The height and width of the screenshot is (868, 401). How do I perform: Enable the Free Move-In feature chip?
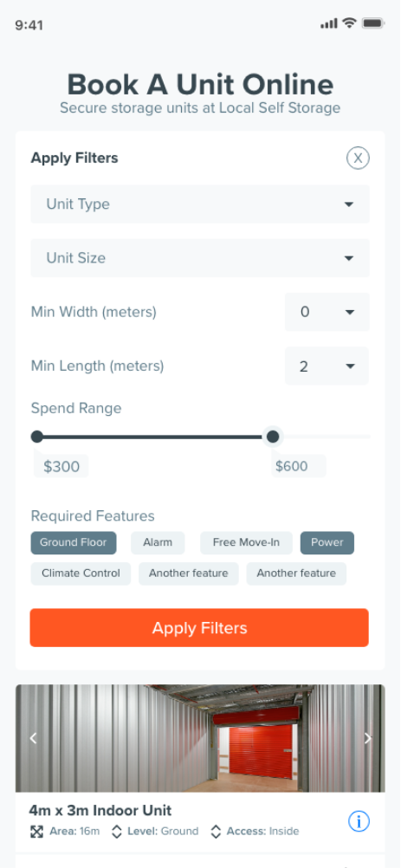(246, 542)
